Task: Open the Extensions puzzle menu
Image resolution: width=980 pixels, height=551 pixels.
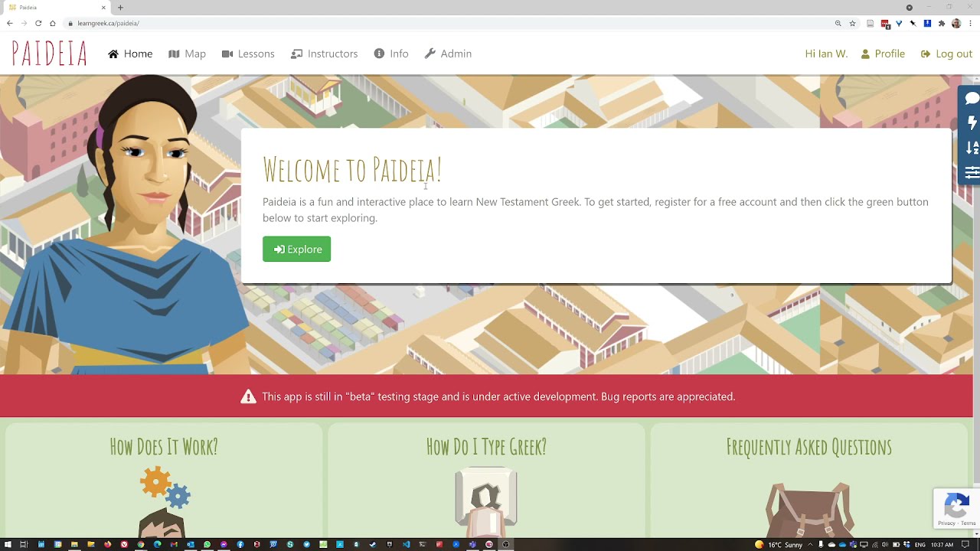Action: click(942, 23)
